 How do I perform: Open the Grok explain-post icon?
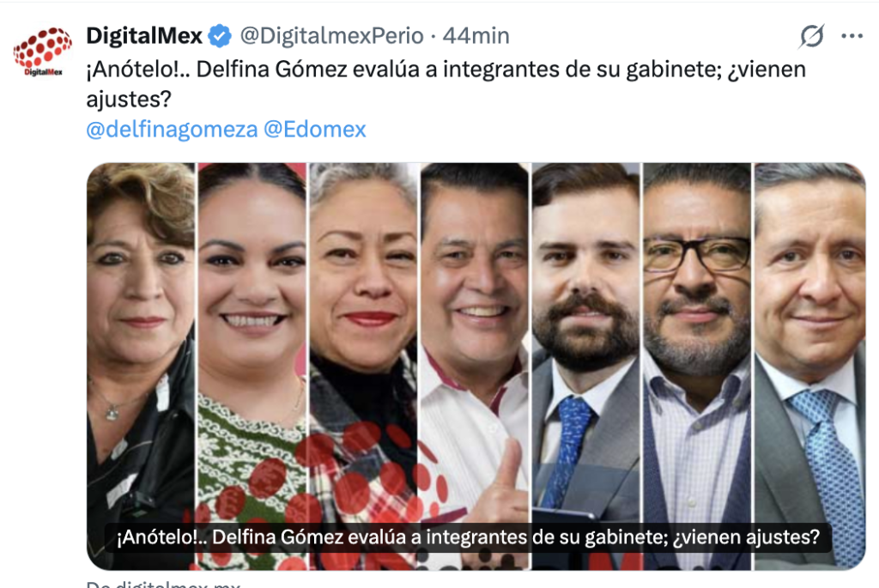(812, 36)
